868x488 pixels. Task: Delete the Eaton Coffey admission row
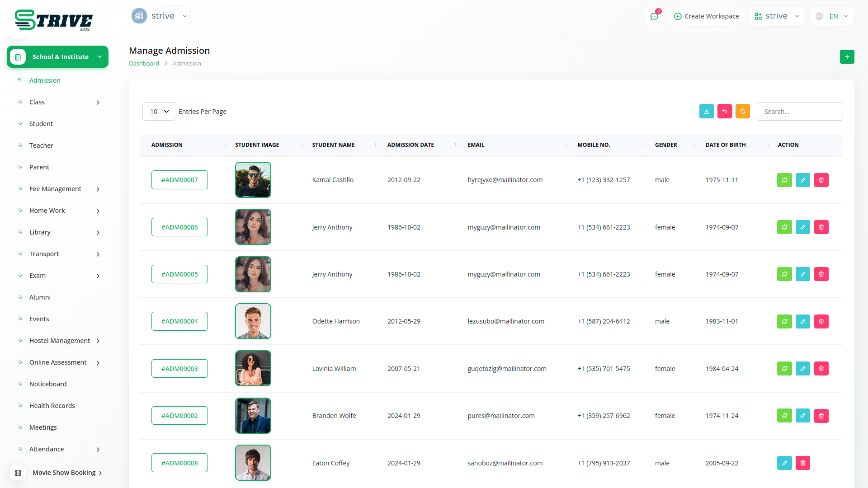[802, 463]
